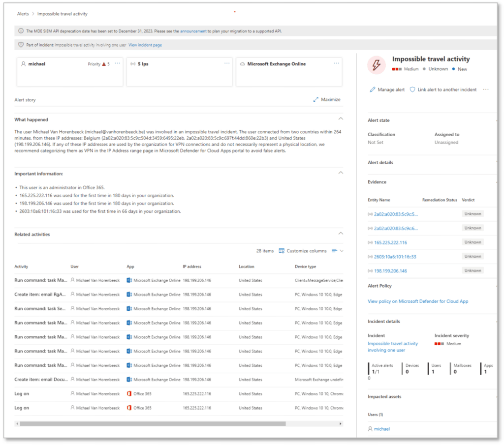Click the user icon next to Michael Van Horenbeeck
Screen dimensions: 504x446
coord(72,280)
